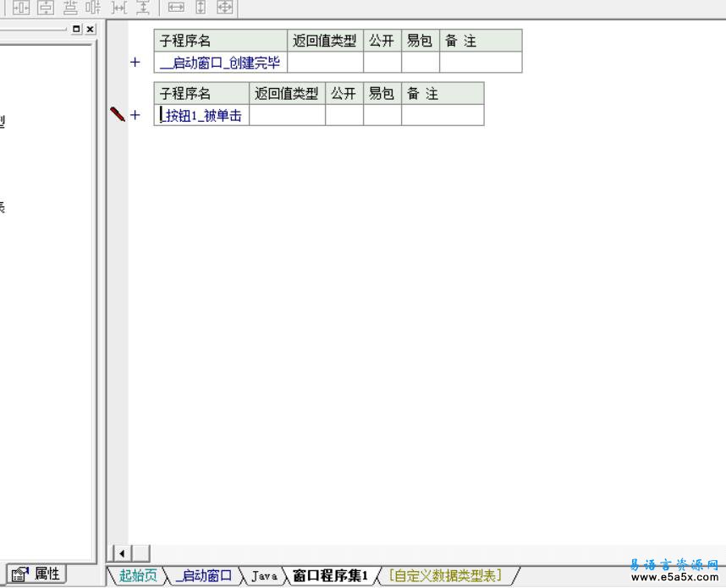
Task: Click the side panel float/maximize button
Action: click(77, 29)
